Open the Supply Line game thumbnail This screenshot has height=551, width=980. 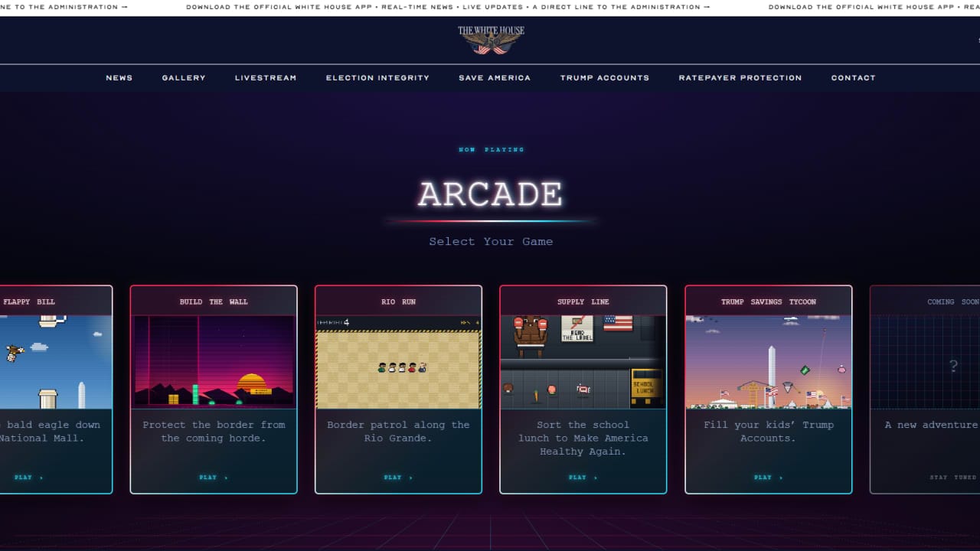pos(583,362)
